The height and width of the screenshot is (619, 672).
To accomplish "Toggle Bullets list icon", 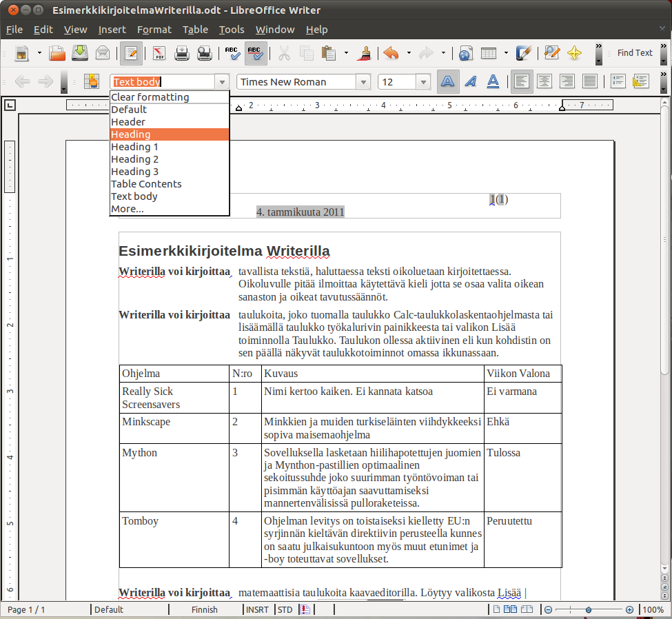I will (x=641, y=81).
